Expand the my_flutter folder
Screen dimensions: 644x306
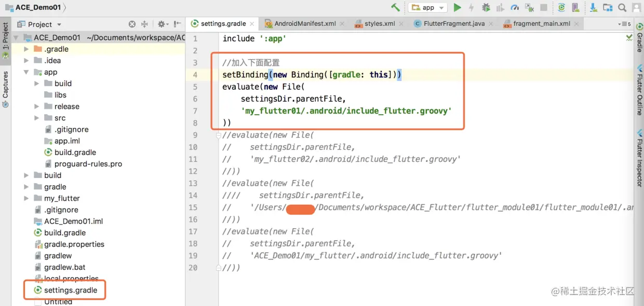[26, 199]
